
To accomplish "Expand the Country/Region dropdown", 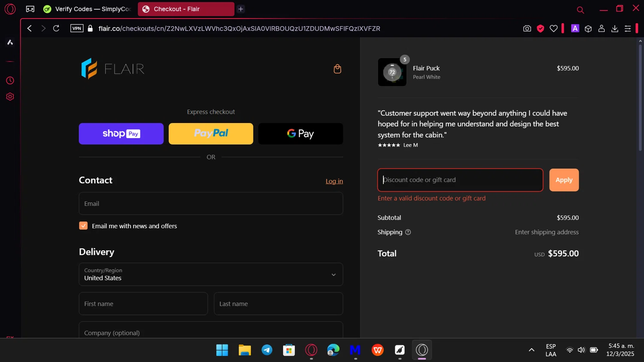I will [211, 275].
